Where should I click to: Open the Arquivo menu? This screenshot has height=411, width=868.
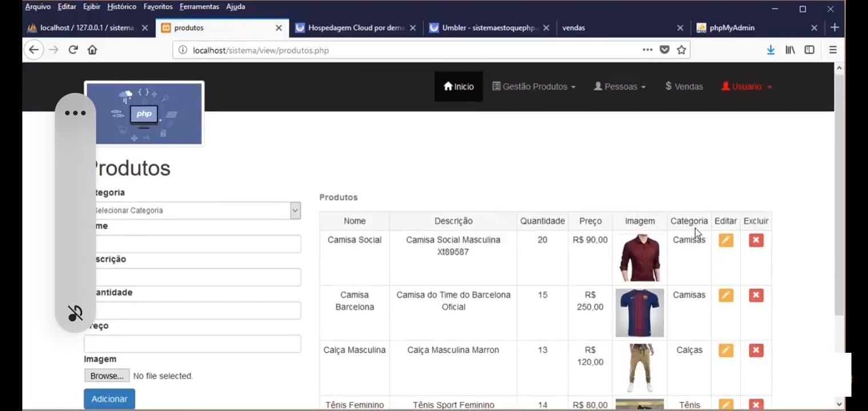point(38,7)
